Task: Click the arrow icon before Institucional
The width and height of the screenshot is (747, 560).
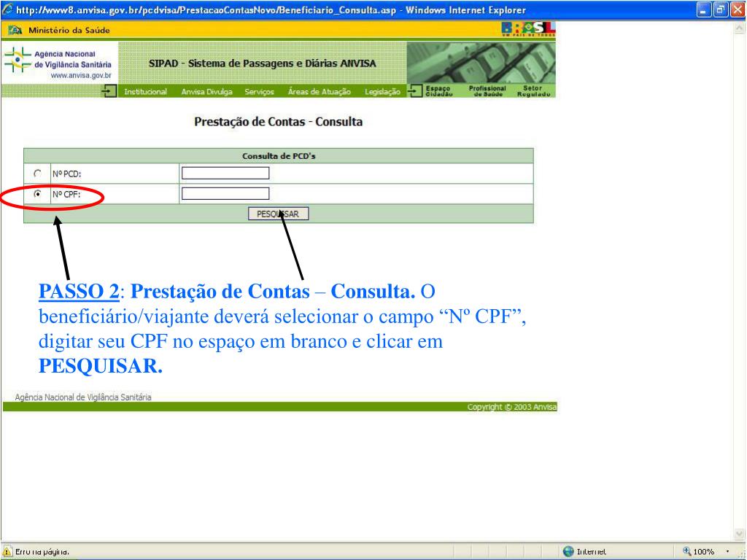Action: [x=109, y=91]
